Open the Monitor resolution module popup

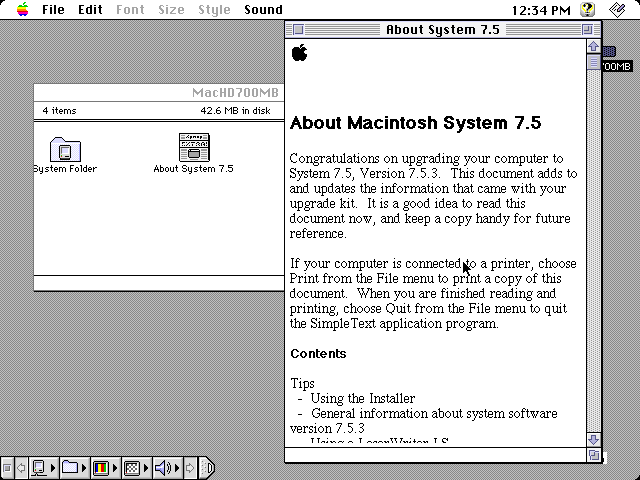coord(136,468)
